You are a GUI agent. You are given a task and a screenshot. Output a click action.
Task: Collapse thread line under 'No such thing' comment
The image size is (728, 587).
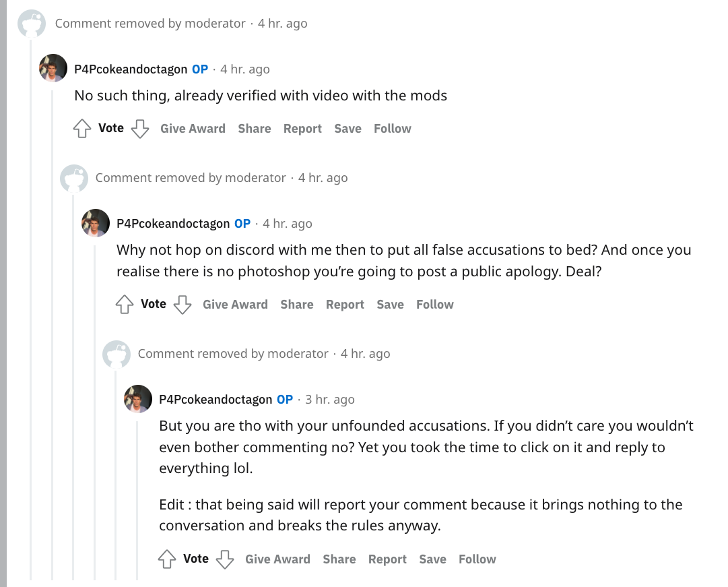point(53,337)
